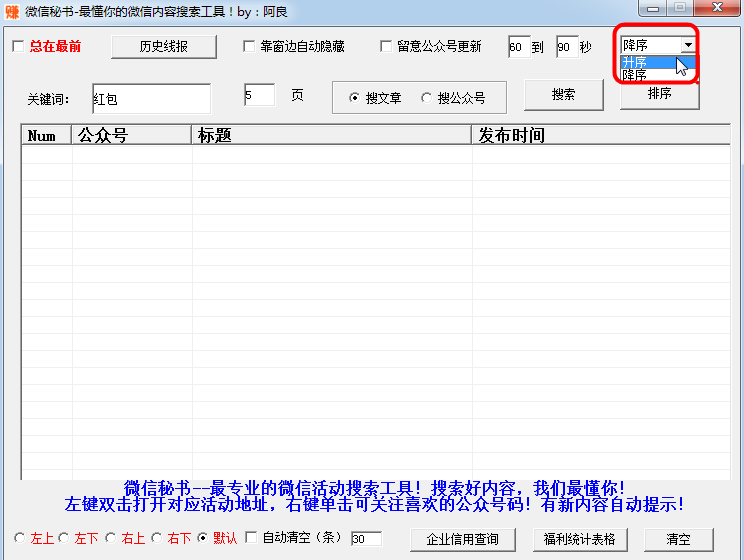Click the 清空 button
The image size is (744, 560).
[679, 540]
